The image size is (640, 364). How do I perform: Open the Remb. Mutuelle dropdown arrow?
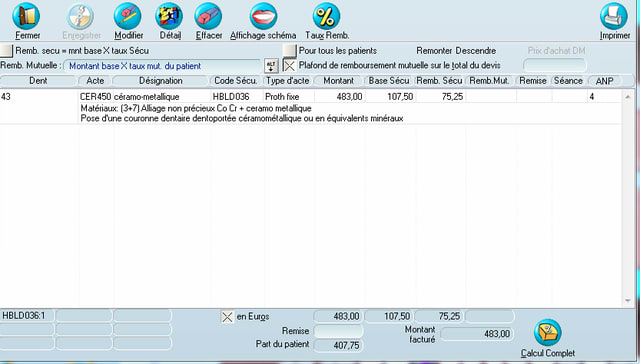pos(271,66)
